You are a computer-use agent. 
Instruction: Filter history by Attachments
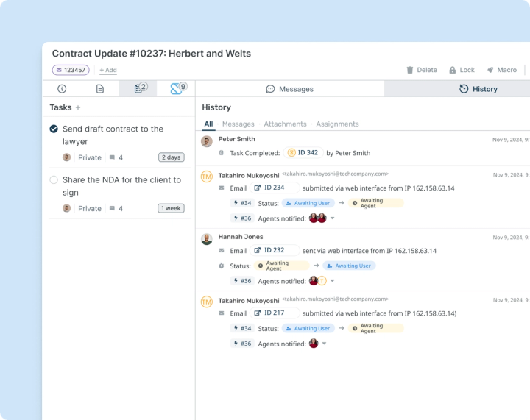pos(285,124)
